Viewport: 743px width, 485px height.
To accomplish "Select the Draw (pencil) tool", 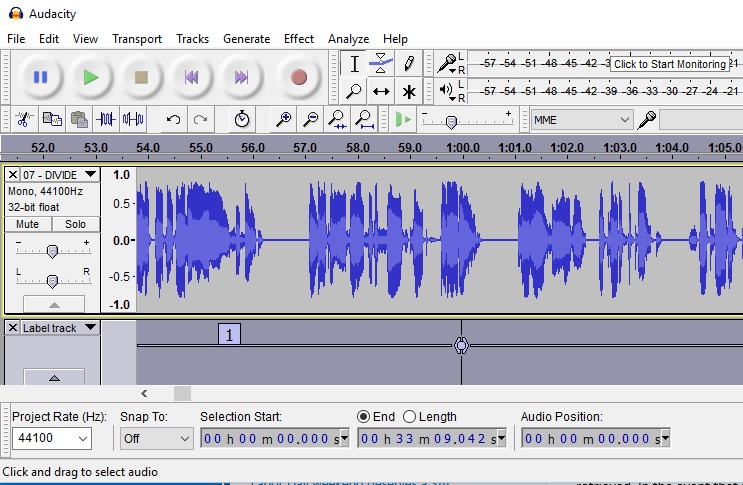I will pyautogui.click(x=408, y=63).
